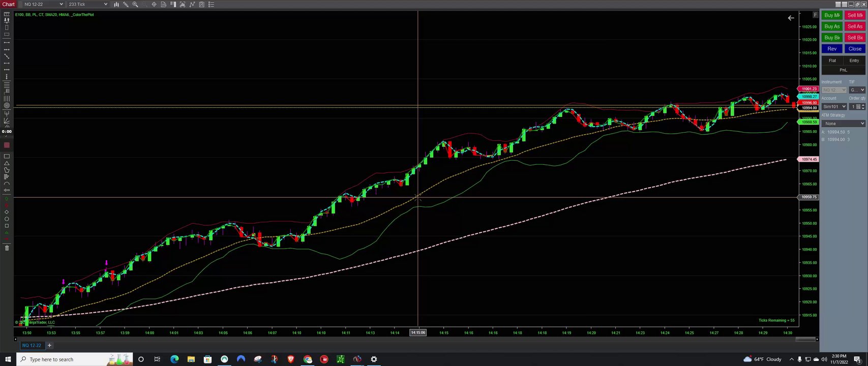Click the blue Rev button
The image size is (868, 366).
tap(832, 49)
